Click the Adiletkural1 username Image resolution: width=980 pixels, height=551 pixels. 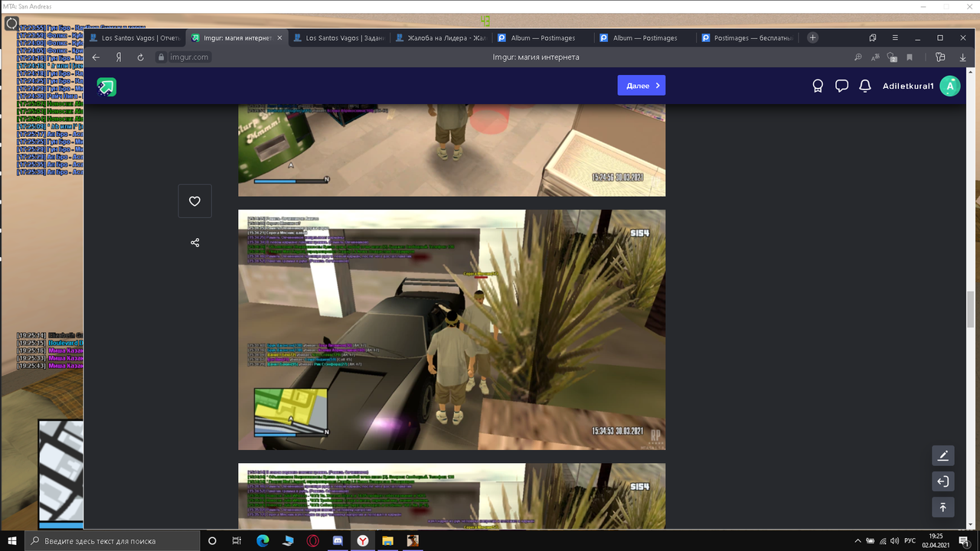pos(908,86)
